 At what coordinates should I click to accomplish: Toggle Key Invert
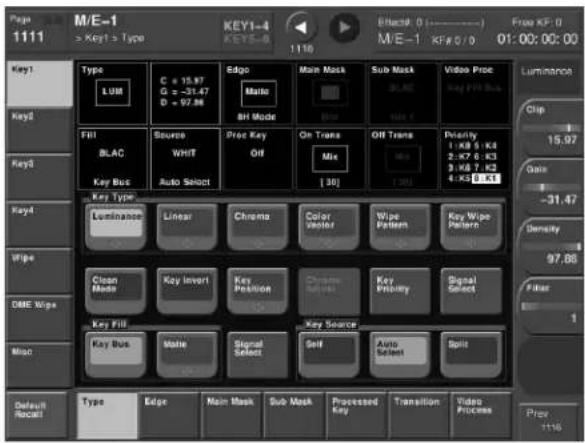point(187,291)
